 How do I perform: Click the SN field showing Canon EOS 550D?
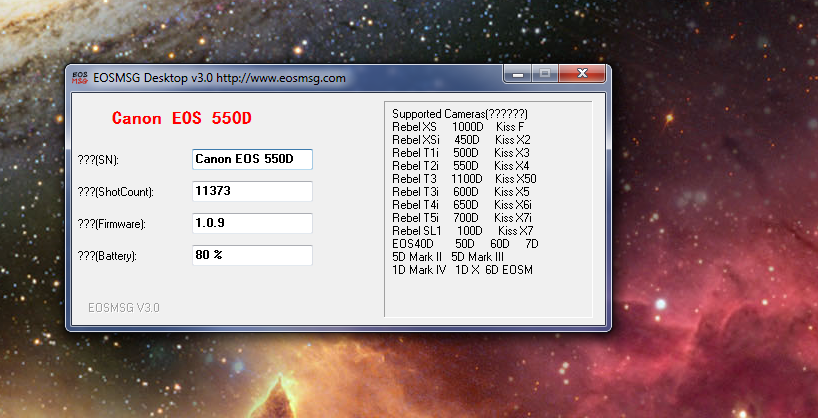tap(252, 159)
